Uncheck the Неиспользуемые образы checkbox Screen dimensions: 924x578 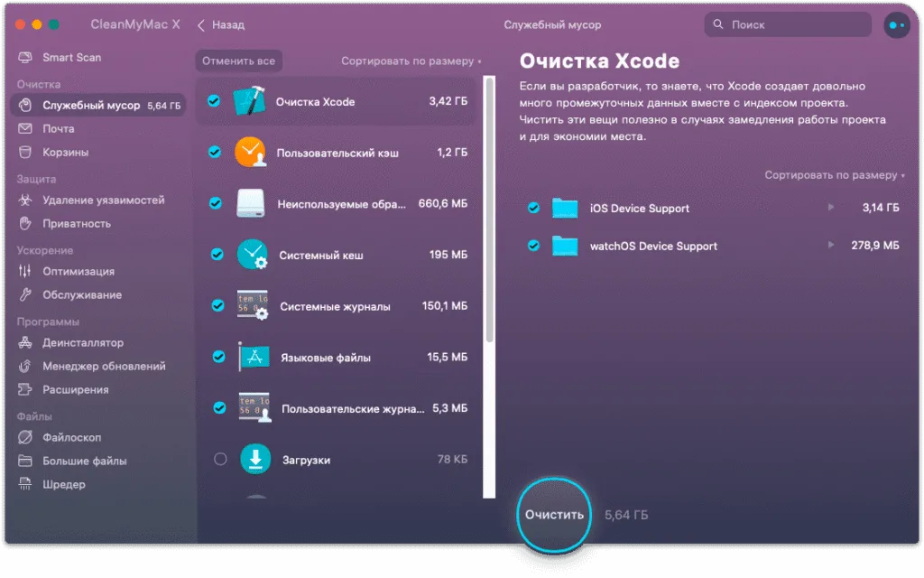point(216,203)
